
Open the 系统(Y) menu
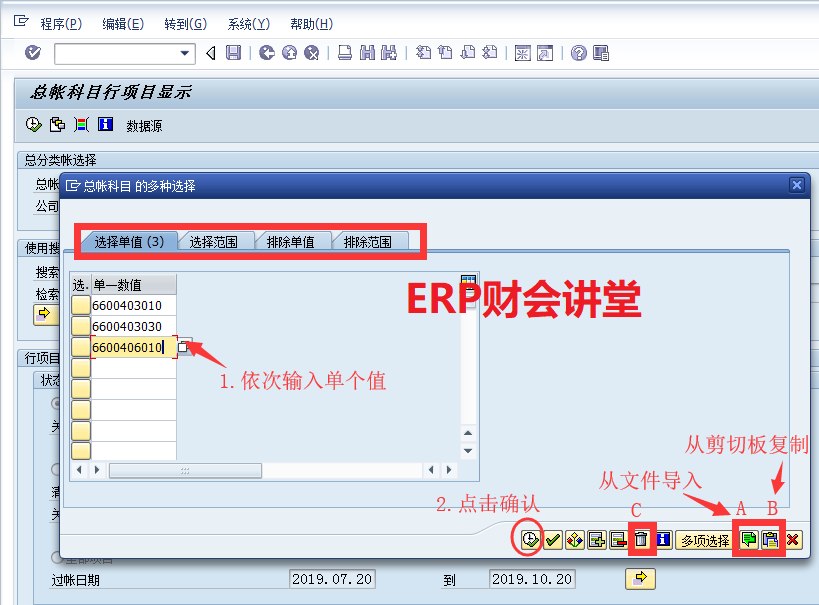click(249, 24)
